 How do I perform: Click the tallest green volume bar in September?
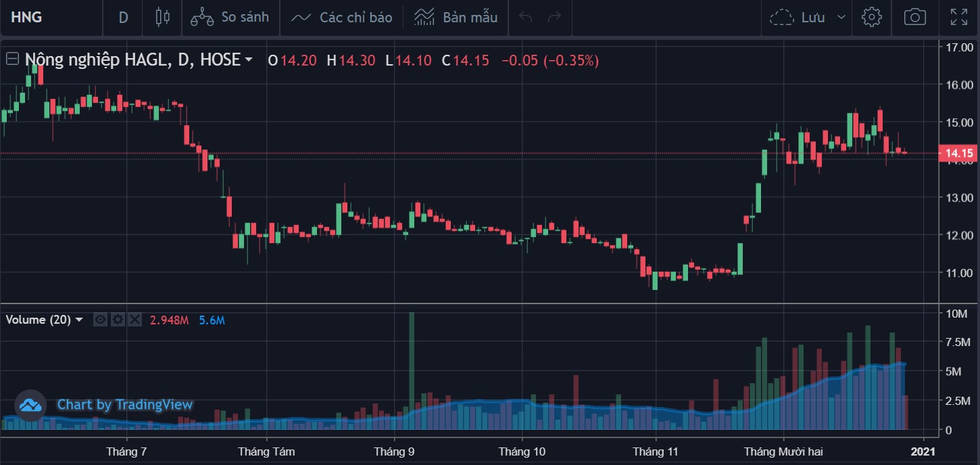pyautogui.click(x=411, y=371)
